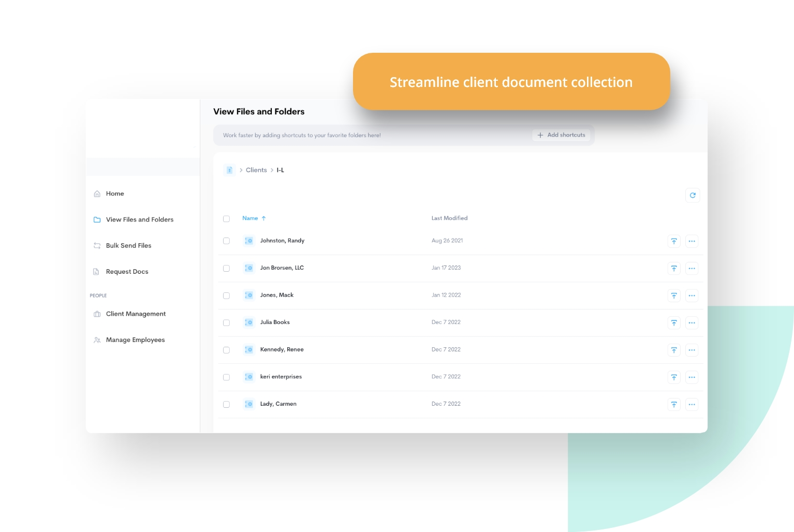Viewport: 794px width, 532px height.
Task: Click the root folder icon in breadcrumb
Action: click(229, 170)
